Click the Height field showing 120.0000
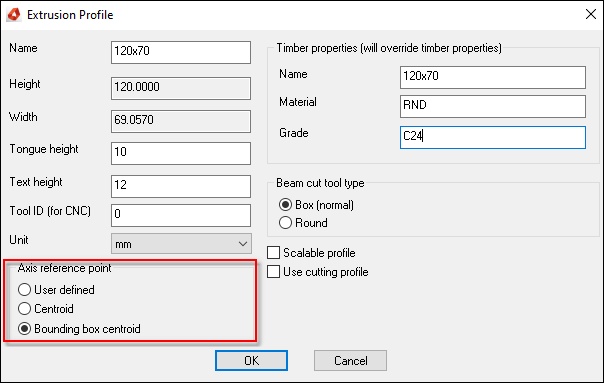 click(181, 88)
